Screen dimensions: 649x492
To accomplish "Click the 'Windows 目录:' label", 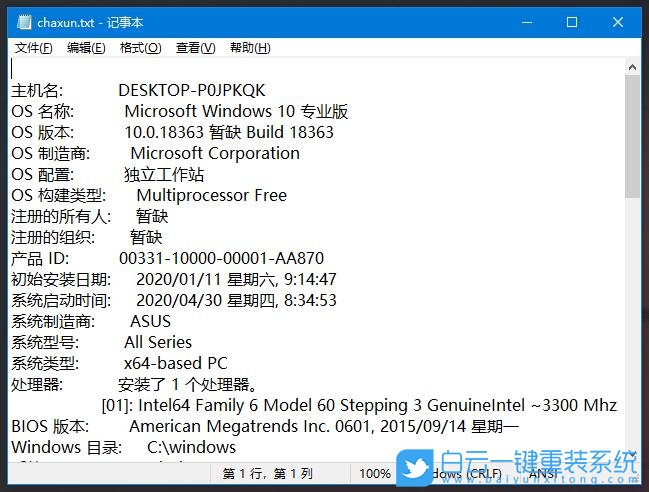I will pyautogui.click(x=67, y=447).
